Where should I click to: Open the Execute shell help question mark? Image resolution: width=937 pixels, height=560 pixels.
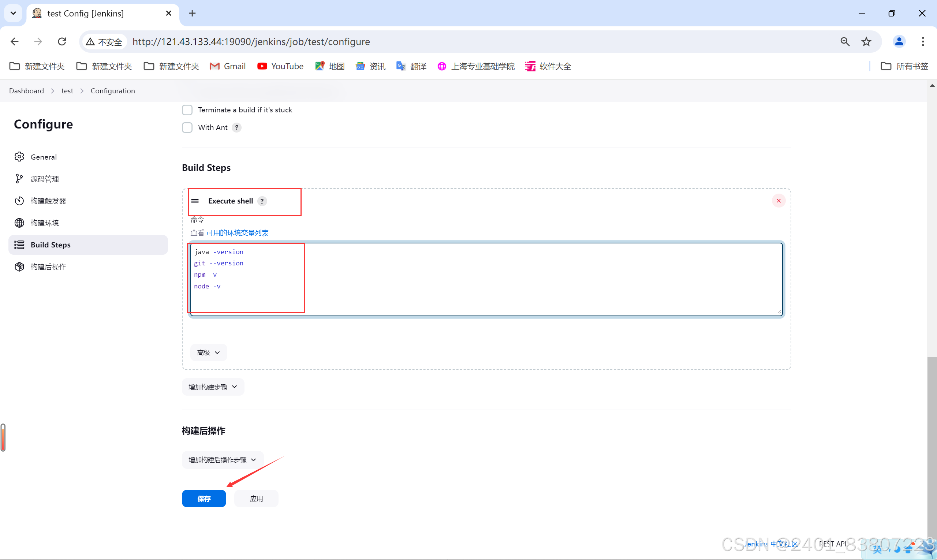[262, 201]
